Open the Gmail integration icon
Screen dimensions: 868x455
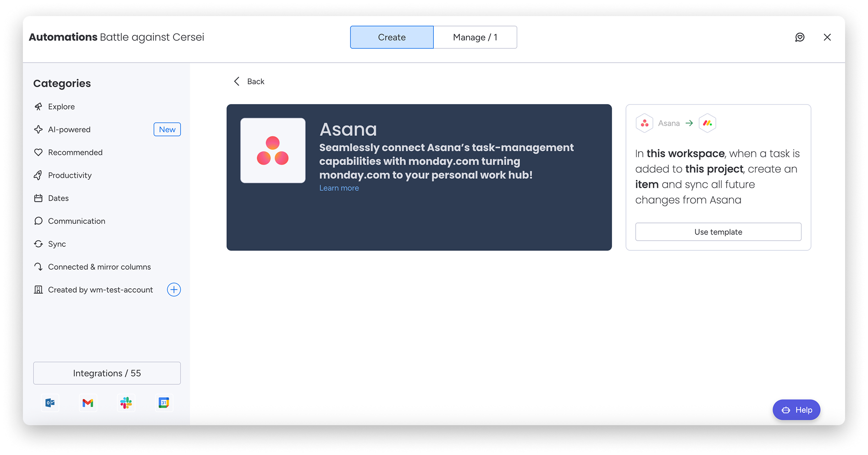click(88, 403)
